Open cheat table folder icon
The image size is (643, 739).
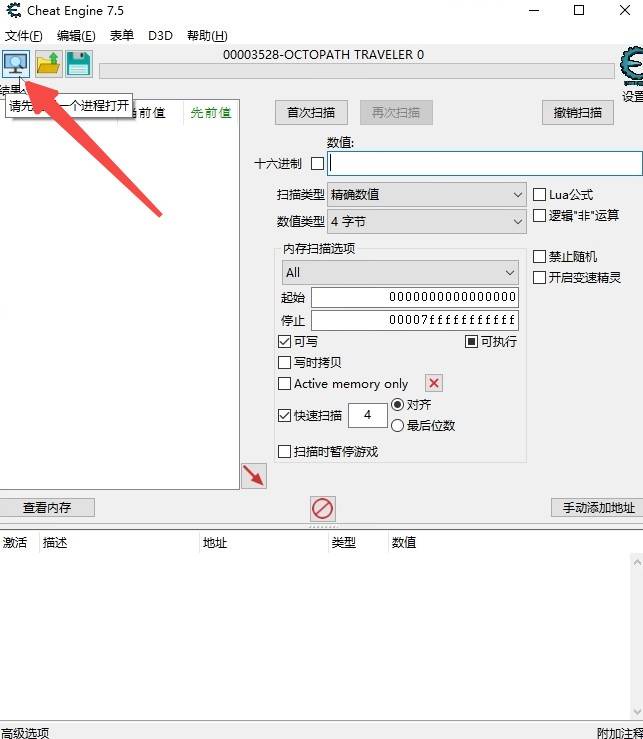[48, 64]
